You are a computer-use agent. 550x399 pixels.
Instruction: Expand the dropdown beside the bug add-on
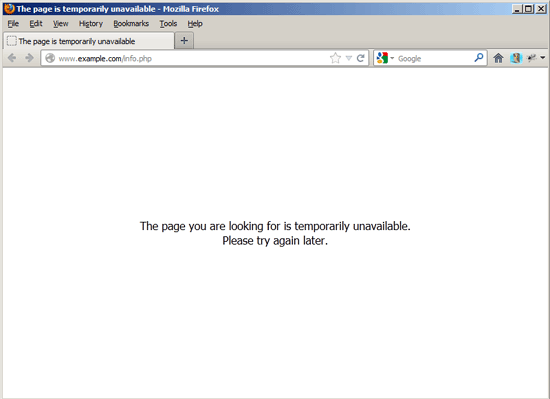tap(543, 58)
